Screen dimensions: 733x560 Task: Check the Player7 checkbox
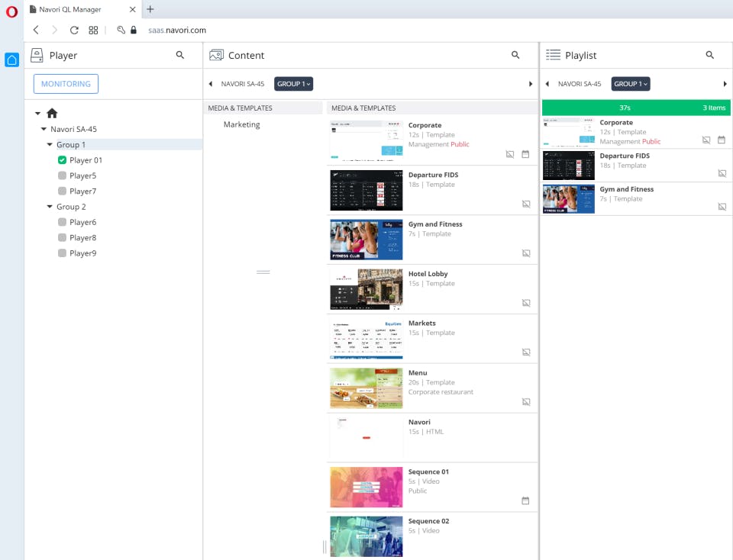click(x=62, y=191)
